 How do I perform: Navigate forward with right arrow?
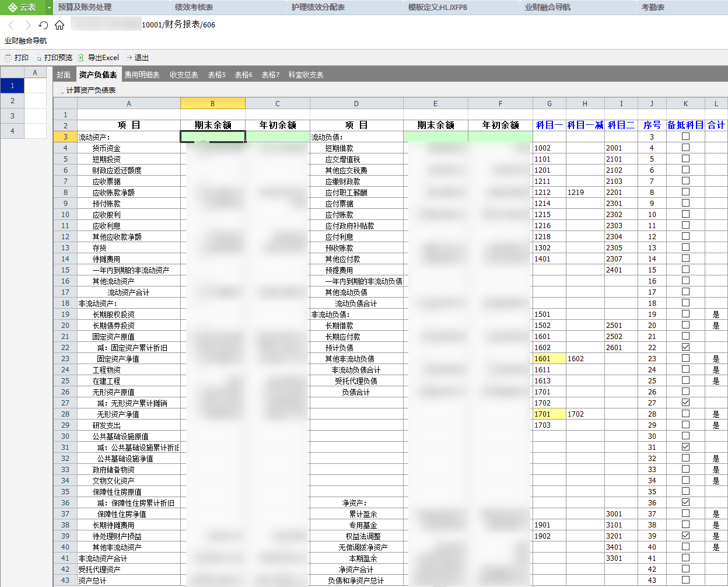(x=27, y=25)
